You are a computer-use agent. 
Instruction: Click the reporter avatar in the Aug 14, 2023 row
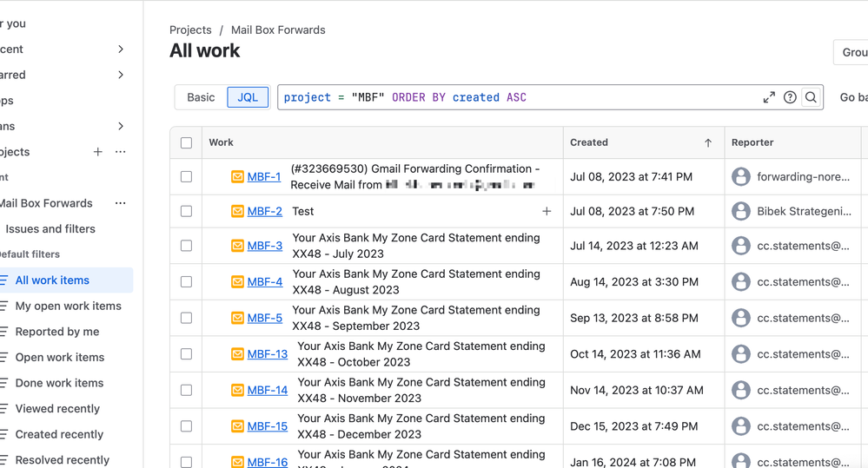coord(740,281)
